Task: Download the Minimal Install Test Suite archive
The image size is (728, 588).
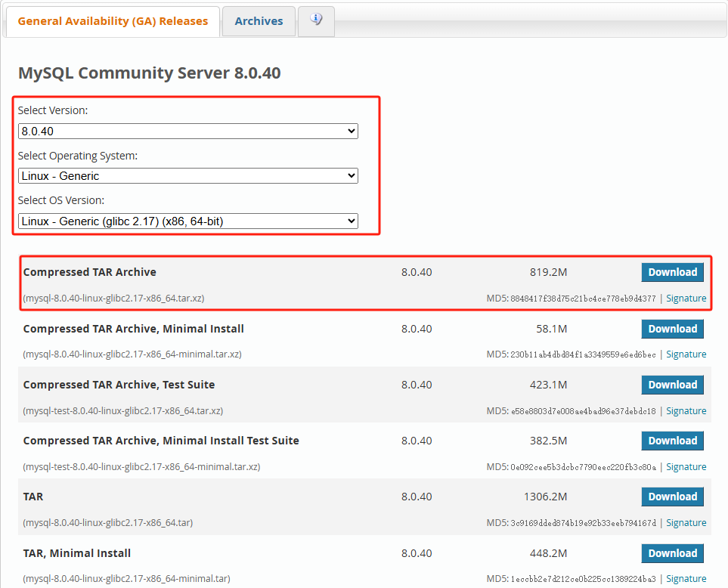Action: click(672, 441)
